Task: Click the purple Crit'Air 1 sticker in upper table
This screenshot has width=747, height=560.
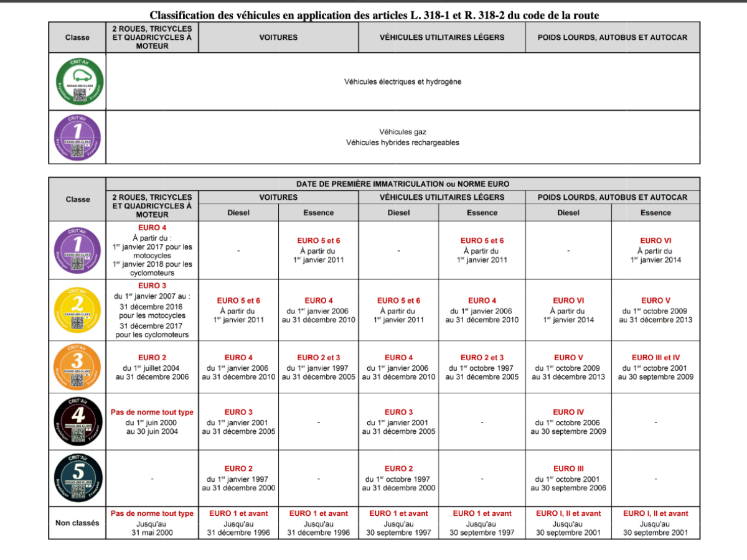Action: [78, 137]
